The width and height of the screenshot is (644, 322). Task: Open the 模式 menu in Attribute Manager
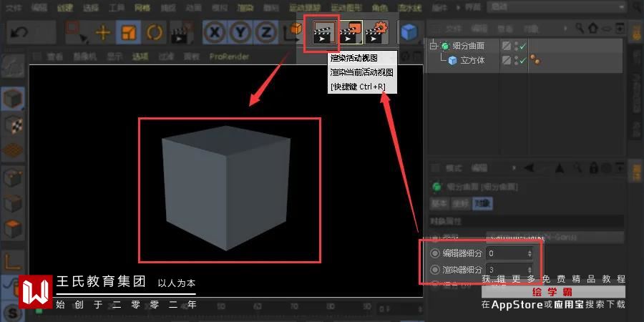(x=454, y=167)
